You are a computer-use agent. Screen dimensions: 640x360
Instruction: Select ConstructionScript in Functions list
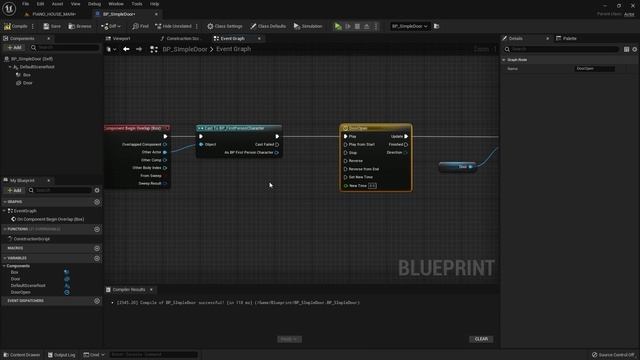tap(32, 239)
